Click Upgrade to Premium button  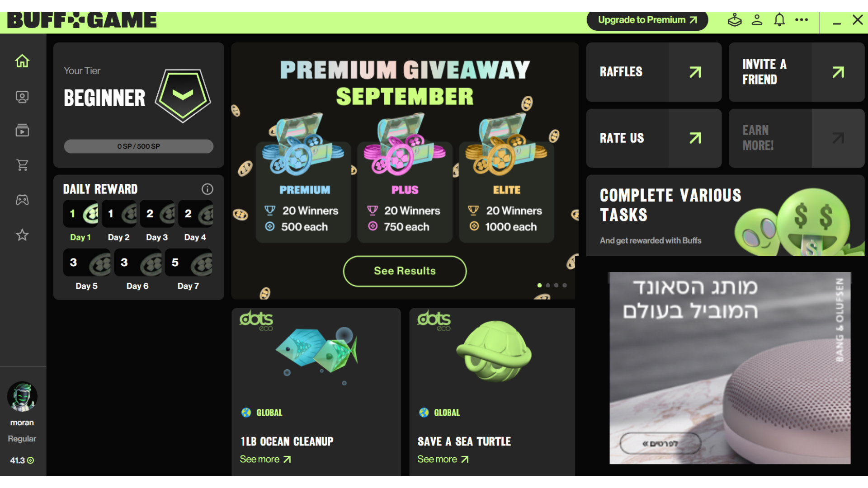point(647,20)
